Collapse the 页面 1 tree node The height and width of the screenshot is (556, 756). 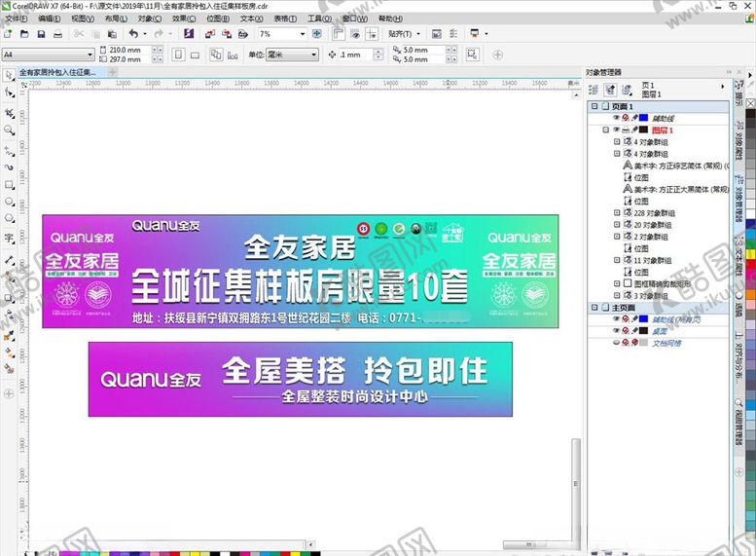pyautogui.click(x=594, y=106)
